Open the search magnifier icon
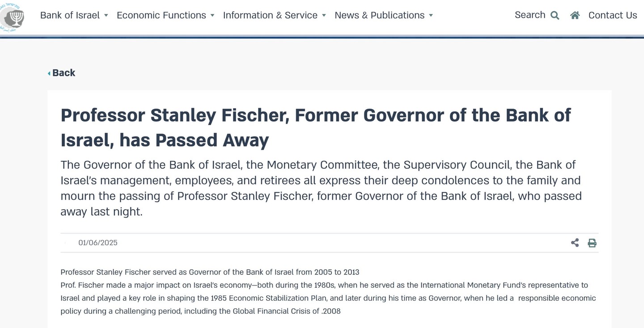The height and width of the screenshot is (328, 644). tap(555, 16)
